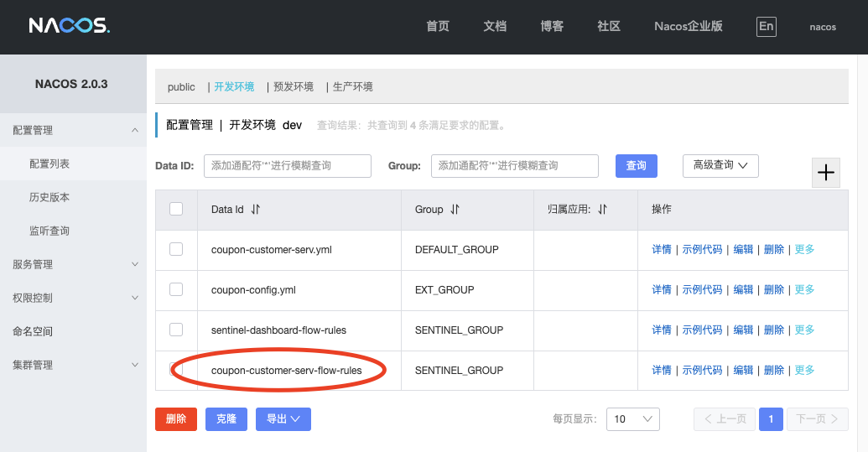Click the NACOS logo in header

click(69, 26)
